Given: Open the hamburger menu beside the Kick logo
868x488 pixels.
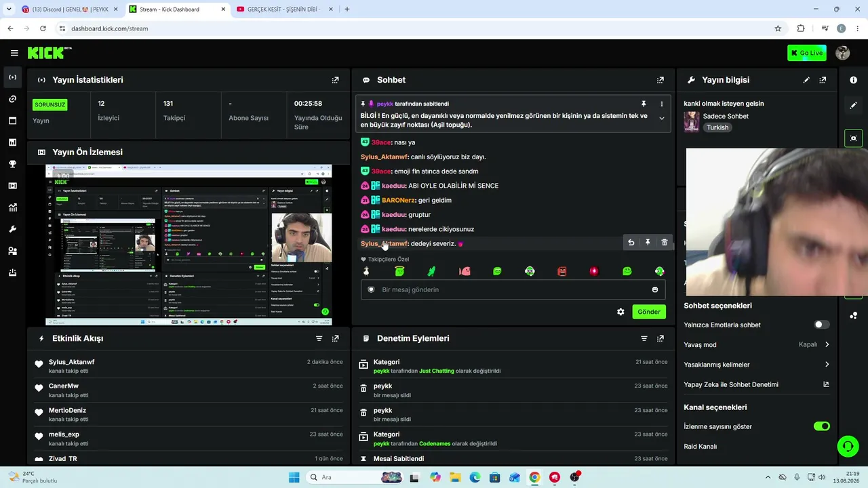Looking at the screenshot, I should point(14,53).
